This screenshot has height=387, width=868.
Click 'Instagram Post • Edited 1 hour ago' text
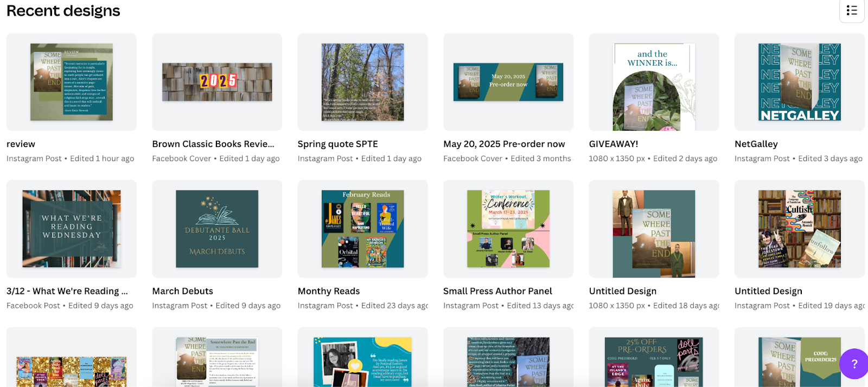[71, 159]
